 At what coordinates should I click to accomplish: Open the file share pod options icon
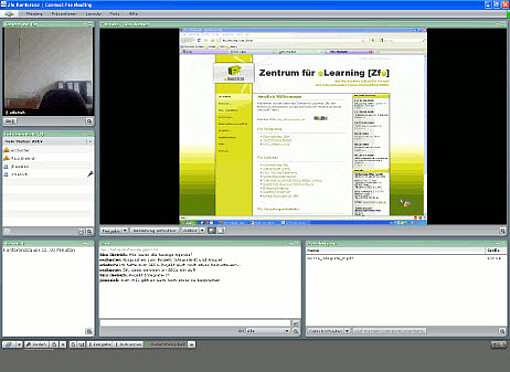(502, 331)
